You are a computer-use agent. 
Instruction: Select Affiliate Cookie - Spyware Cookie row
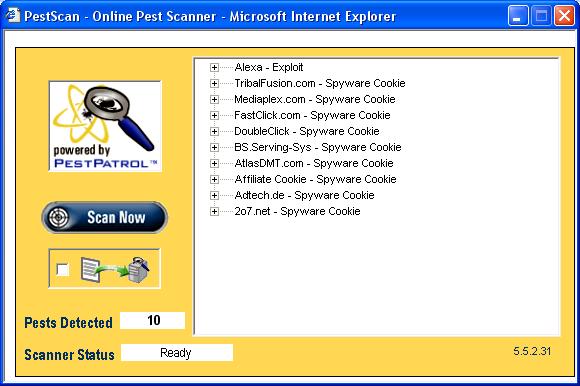pyautogui.click(x=315, y=179)
